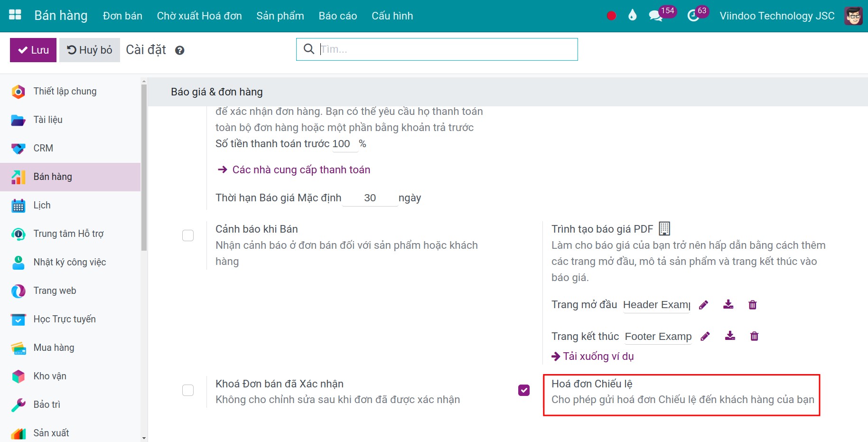Edit Header Example using the pencil icon
868x442 pixels.
704,305
